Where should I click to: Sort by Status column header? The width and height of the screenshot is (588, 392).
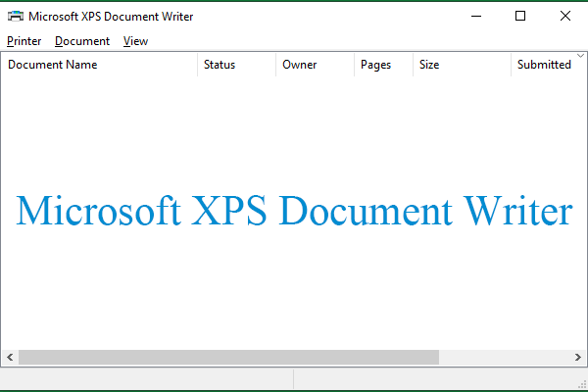(x=236, y=65)
